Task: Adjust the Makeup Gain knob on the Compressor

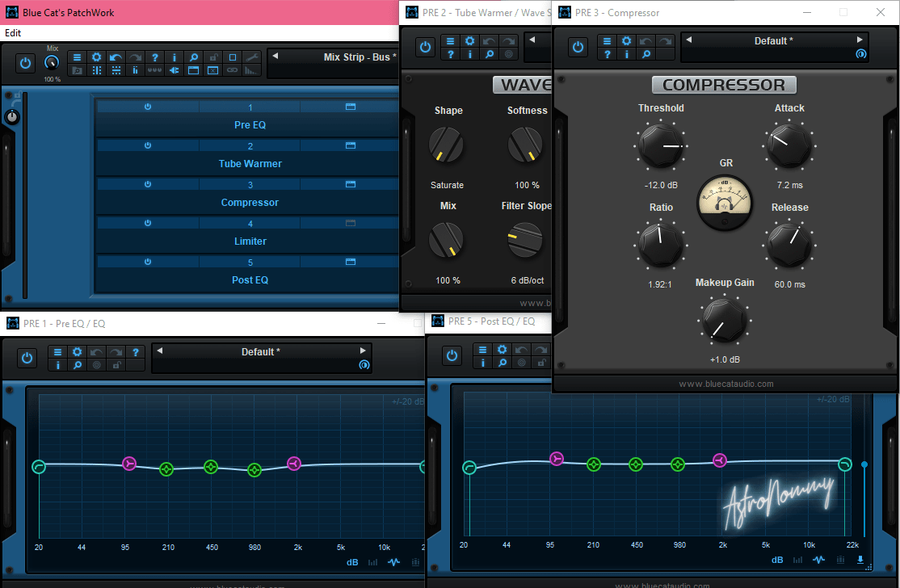Action: [x=725, y=321]
